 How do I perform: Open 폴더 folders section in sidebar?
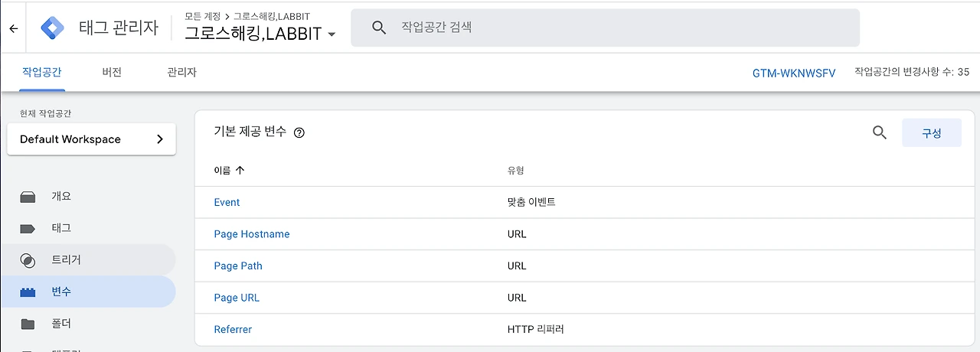pos(61,324)
